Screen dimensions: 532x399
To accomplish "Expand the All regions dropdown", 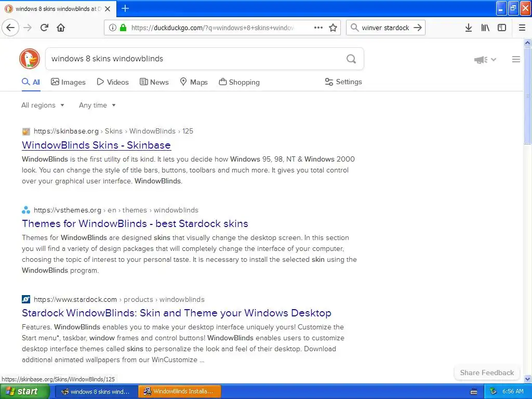I will click(43, 105).
